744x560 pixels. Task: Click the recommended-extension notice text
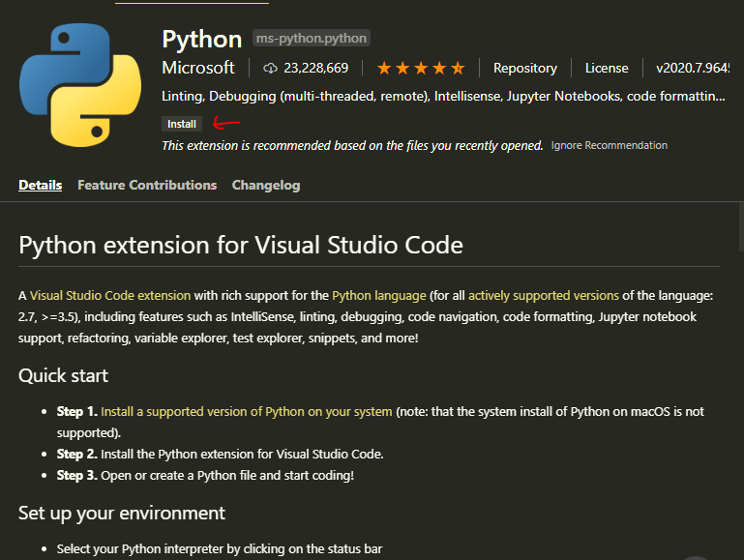click(x=352, y=146)
